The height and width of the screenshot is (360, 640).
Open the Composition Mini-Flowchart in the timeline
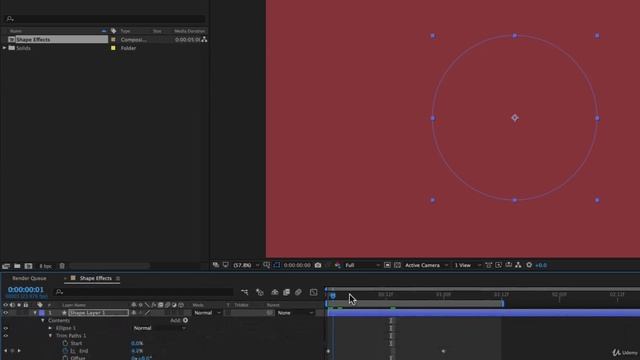click(x=244, y=292)
